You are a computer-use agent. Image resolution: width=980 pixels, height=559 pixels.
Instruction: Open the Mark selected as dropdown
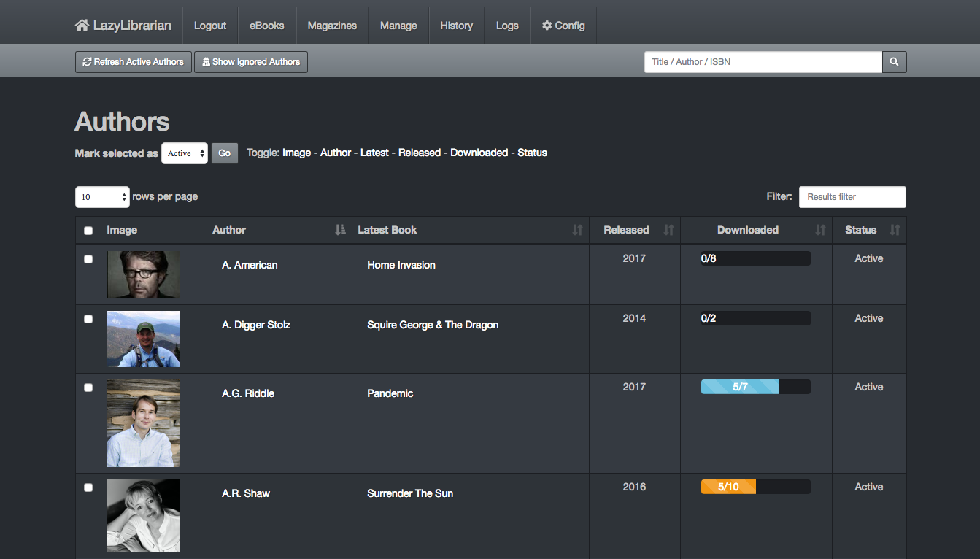[x=184, y=153]
